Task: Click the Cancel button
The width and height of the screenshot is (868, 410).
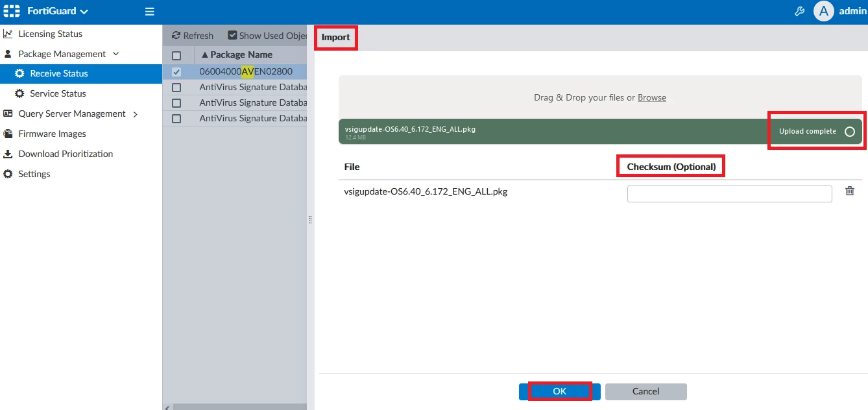Action: (x=645, y=391)
